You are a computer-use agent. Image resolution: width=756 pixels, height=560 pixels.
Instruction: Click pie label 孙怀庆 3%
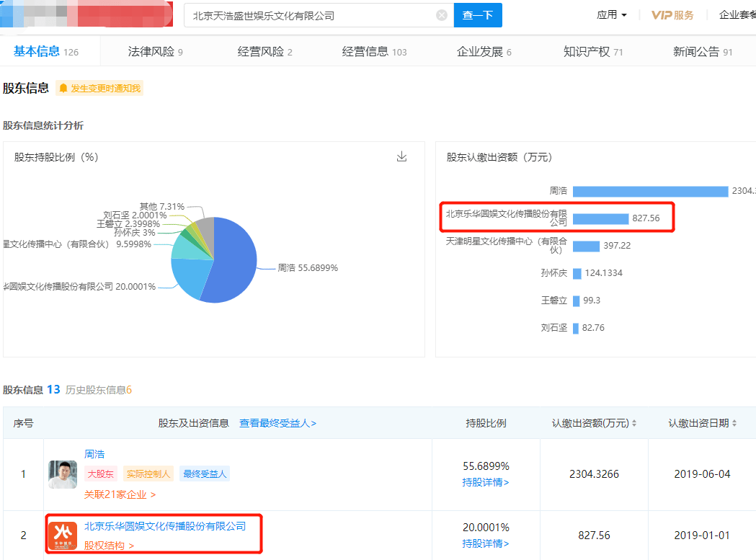tap(135, 233)
